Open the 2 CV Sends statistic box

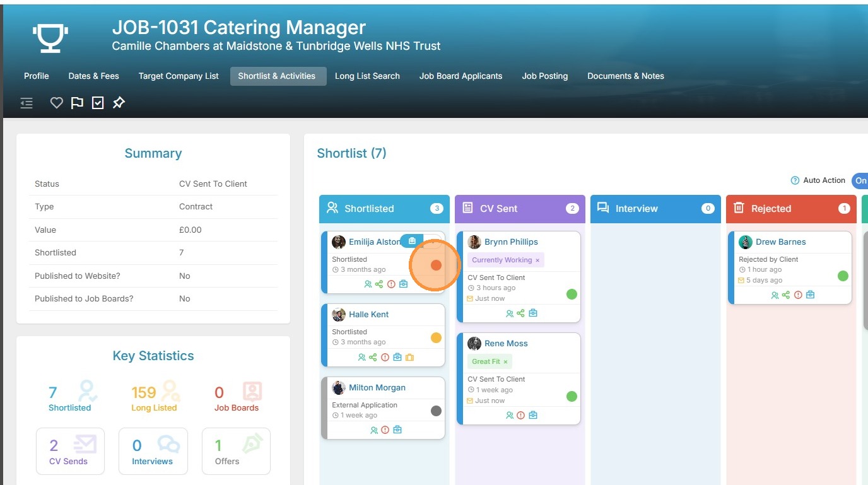pos(70,451)
